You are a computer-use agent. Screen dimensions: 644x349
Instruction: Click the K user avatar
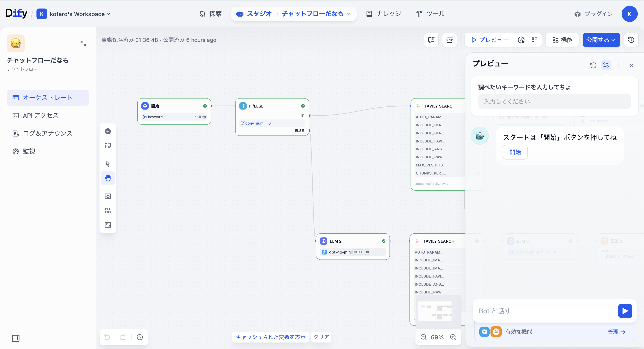629,14
